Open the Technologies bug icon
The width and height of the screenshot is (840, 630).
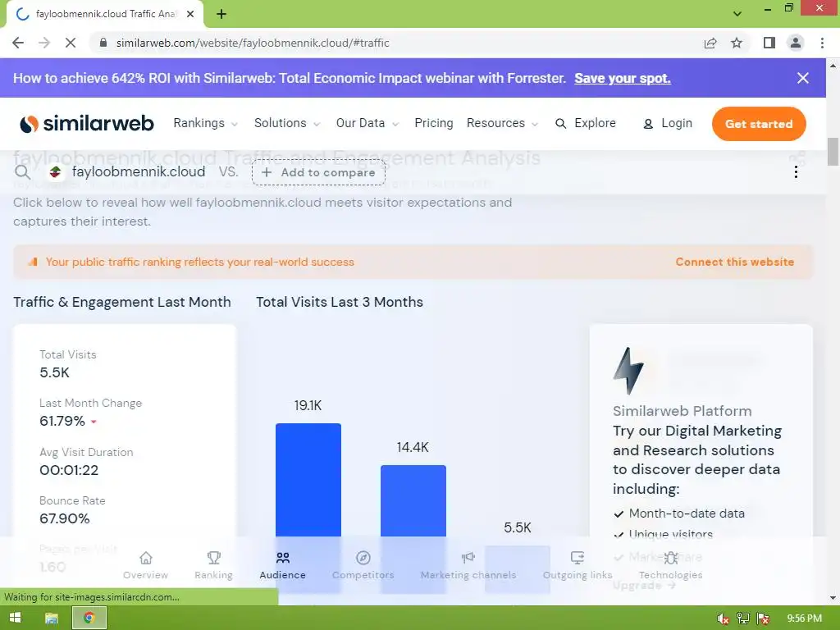click(x=671, y=558)
